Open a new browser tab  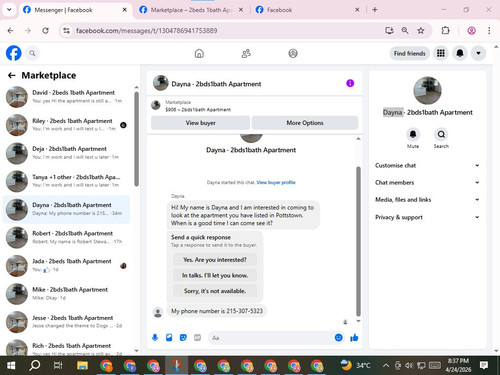tap(375, 10)
